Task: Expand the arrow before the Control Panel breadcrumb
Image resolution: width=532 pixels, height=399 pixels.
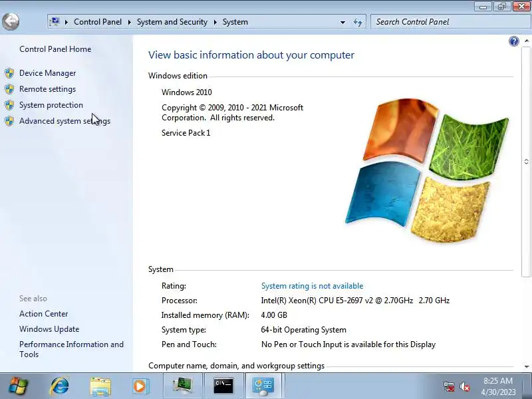Action: click(x=66, y=22)
